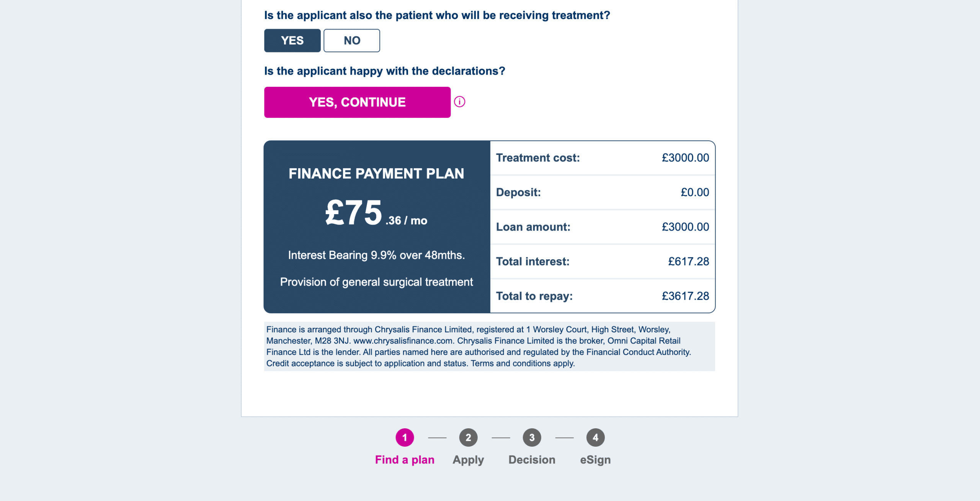980x501 pixels.
Task: Click the step 1 circle icon
Action: click(405, 438)
